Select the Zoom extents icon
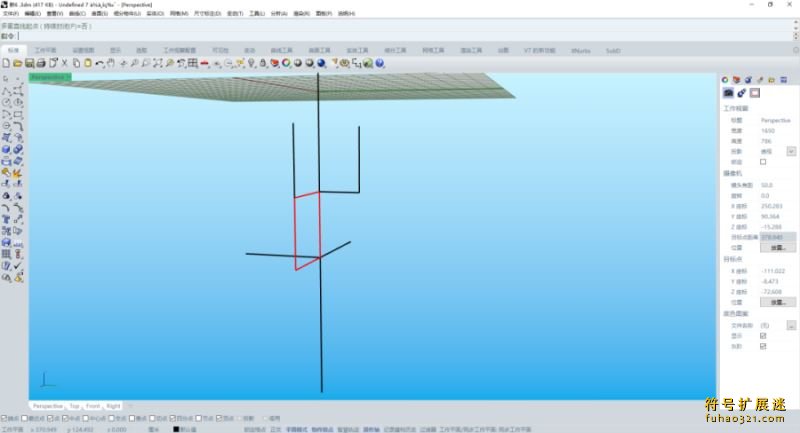The height and width of the screenshot is (433, 800). pos(158,63)
